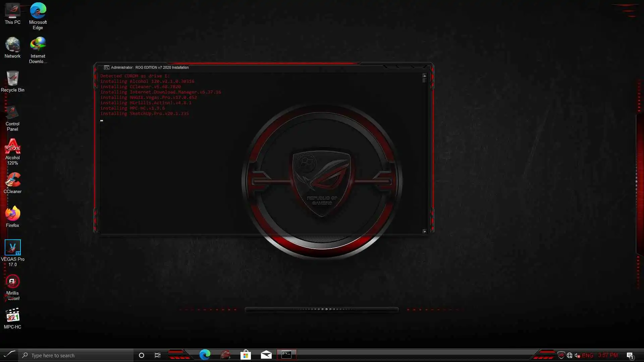Open Microsoft Store from taskbar
The image size is (644, 362).
(x=246, y=355)
